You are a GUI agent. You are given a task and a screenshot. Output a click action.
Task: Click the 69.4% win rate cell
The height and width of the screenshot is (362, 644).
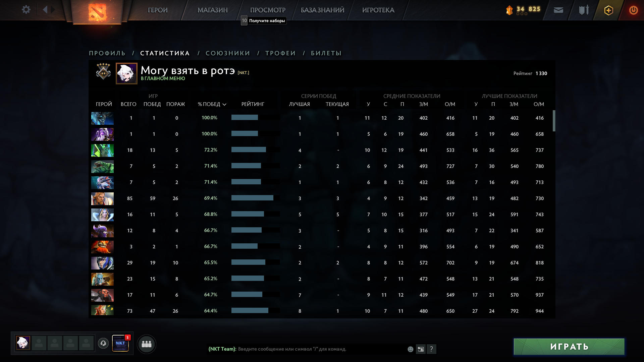[x=211, y=198]
